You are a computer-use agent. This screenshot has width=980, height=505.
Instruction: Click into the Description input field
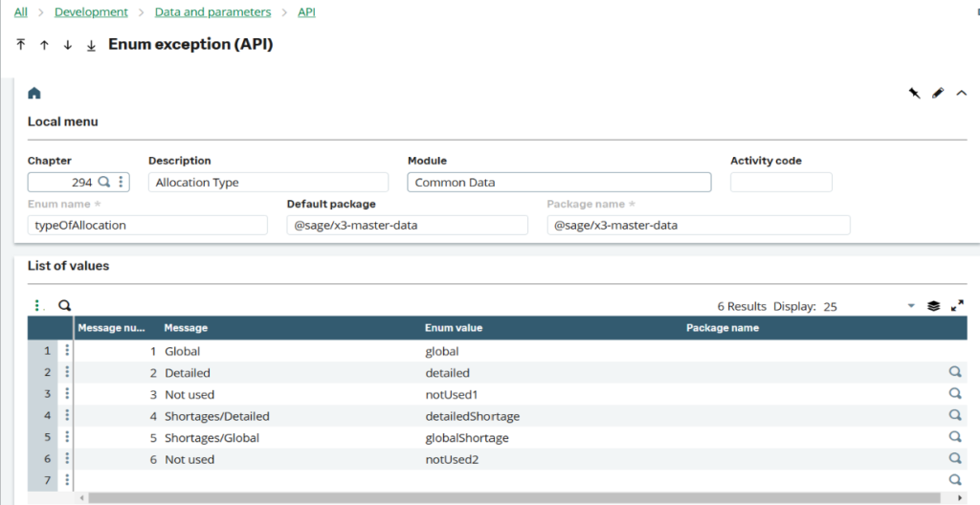[x=268, y=183]
